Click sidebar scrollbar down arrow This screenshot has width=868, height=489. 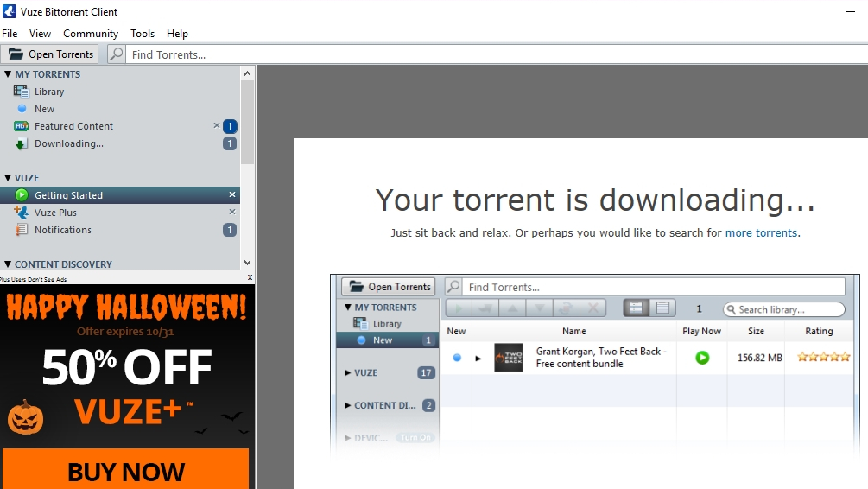pyautogui.click(x=248, y=263)
